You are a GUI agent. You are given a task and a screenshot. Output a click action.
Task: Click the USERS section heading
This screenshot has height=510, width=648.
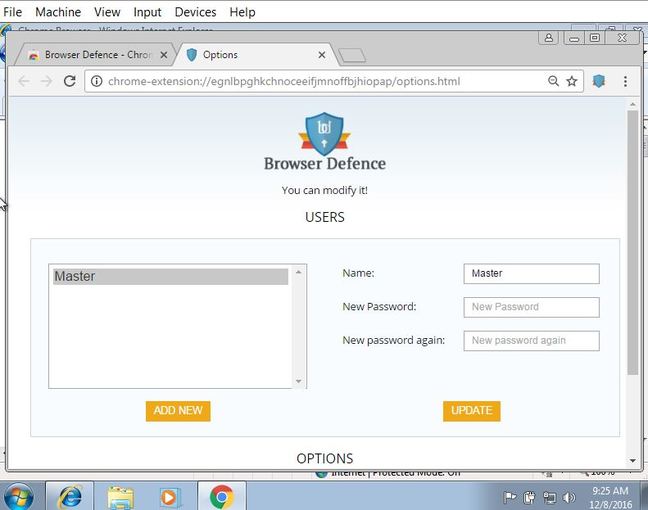tap(325, 217)
